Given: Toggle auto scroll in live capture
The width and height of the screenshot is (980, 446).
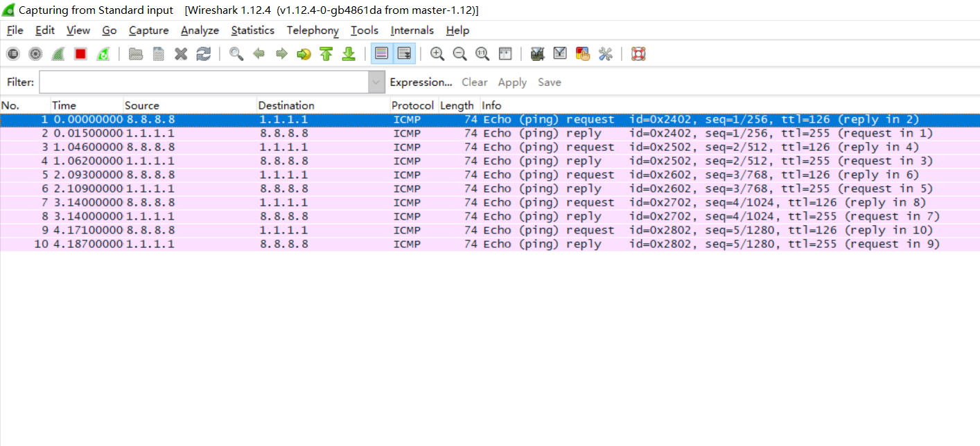Looking at the screenshot, I should pyautogui.click(x=405, y=54).
